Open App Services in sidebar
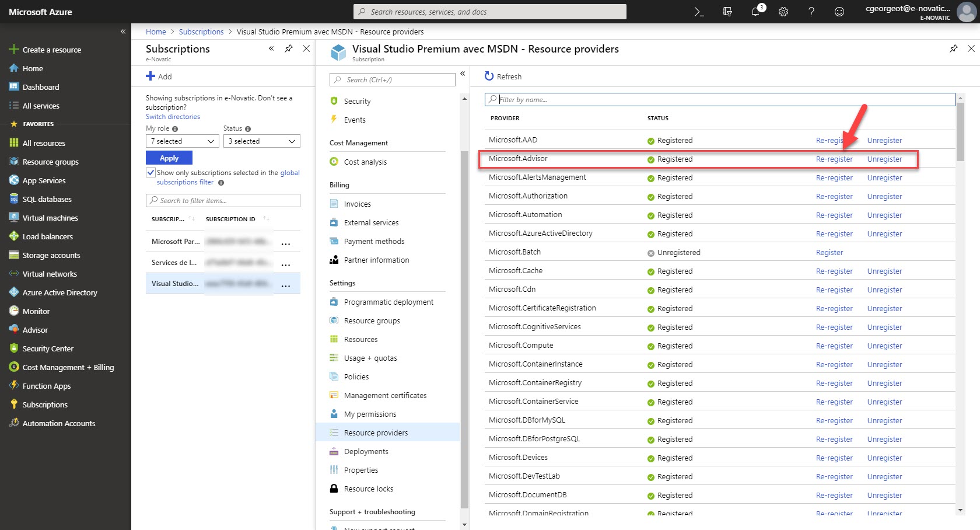Screen dimensions: 980x530 [x=44, y=180]
